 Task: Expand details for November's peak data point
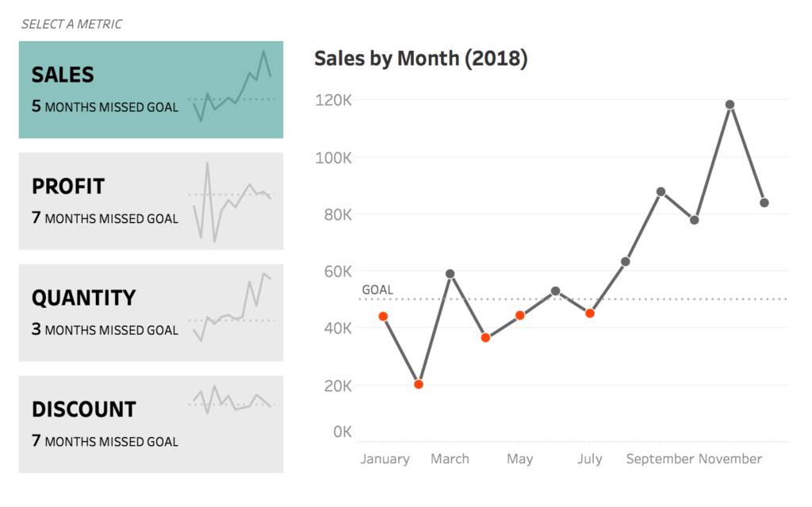click(x=730, y=103)
